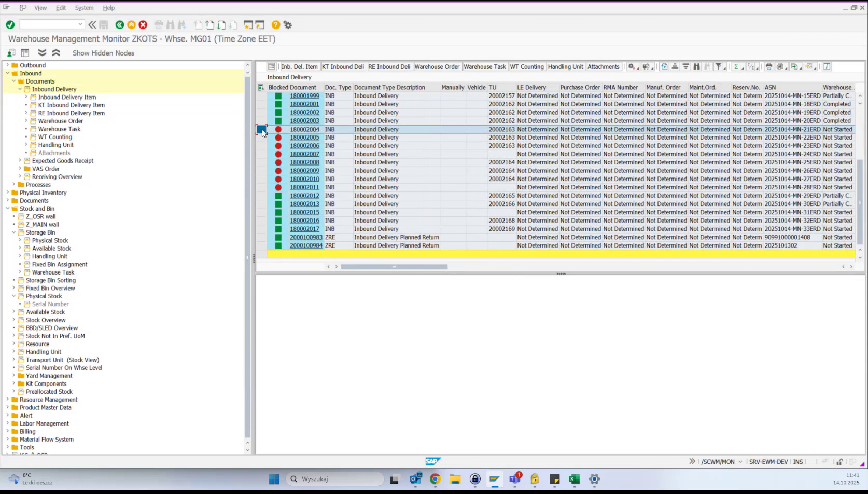
Task: Select the checkbox for delivery 180002004
Action: click(x=261, y=129)
